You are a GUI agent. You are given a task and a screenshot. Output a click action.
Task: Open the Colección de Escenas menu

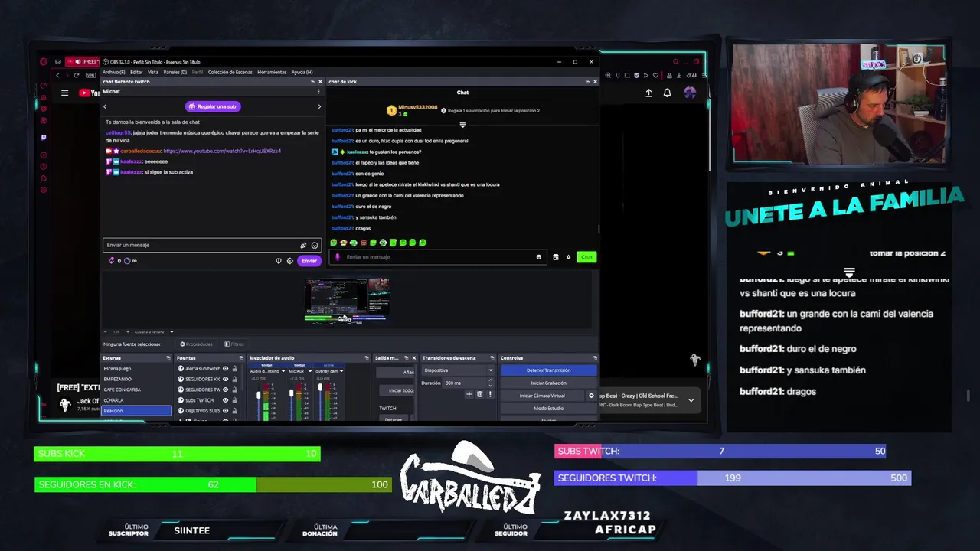pyautogui.click(x=230, y=72)
